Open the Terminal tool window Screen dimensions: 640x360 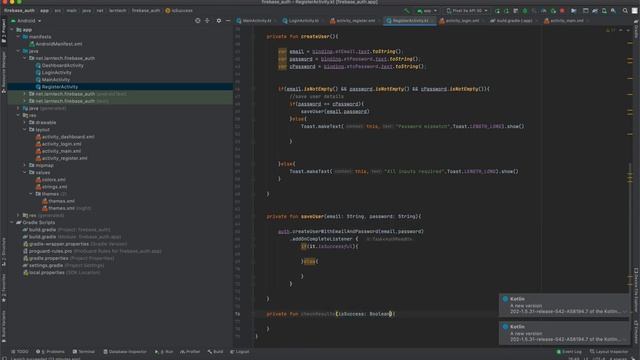[x=84, y=351]
